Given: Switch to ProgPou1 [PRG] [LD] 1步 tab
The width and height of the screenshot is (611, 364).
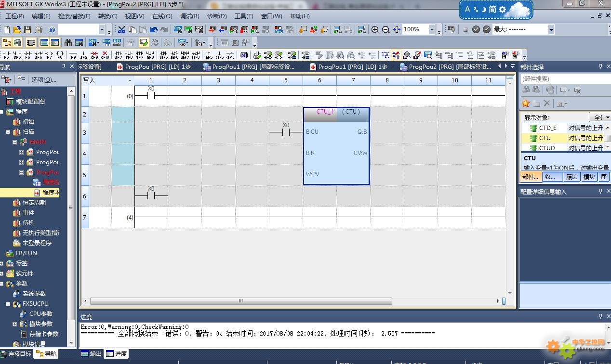Looking at the screenshot, I should (348, 66).
